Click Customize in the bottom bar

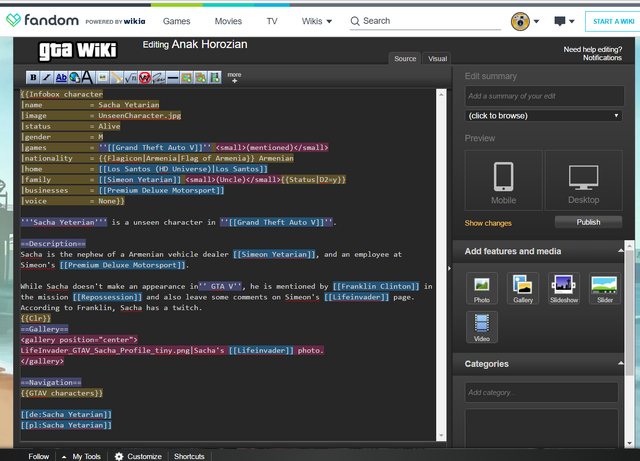138,457
